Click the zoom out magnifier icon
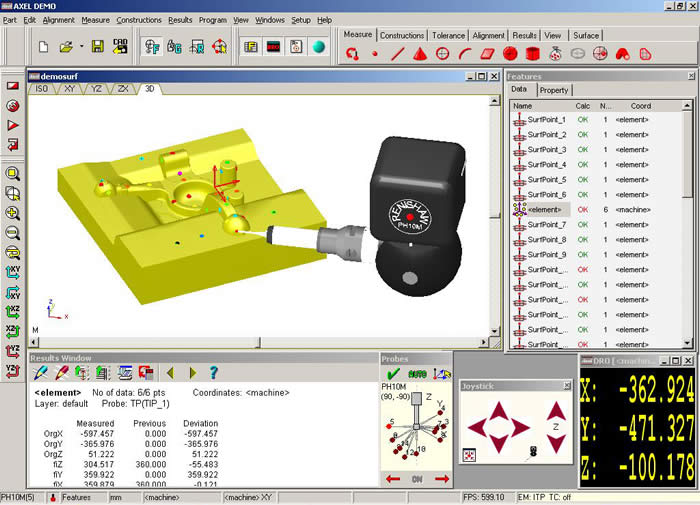This screenshot has height=505, width=700. [12, 233]
